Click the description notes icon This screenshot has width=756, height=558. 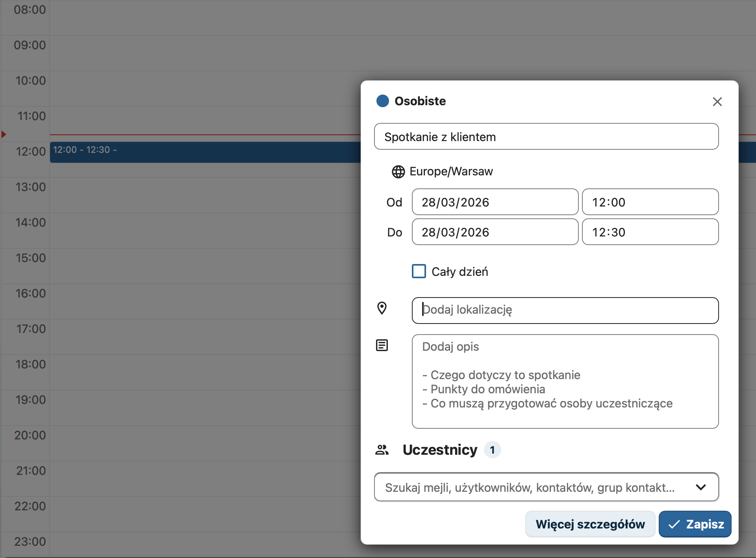[382, 346]
